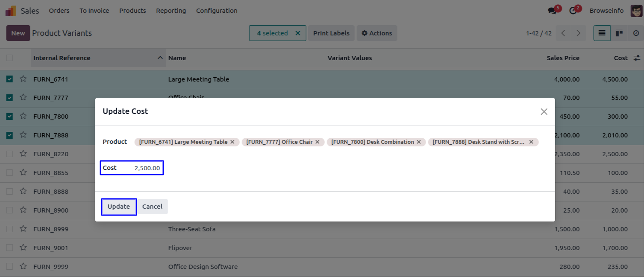Open the Reporting menu
This screenshot has height=277, width=644.
[x=171, y=11]
